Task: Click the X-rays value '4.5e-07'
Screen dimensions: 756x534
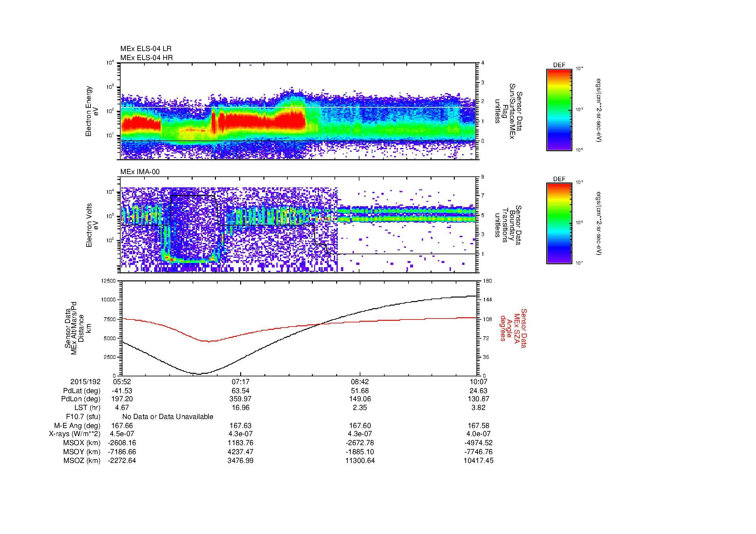Action: pos(122,434)
